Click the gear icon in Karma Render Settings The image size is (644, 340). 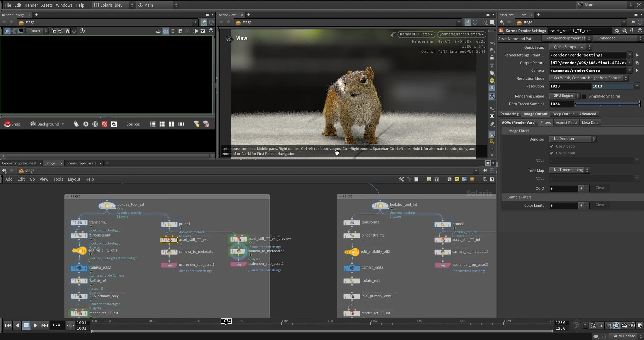click(x=616, y=31)
